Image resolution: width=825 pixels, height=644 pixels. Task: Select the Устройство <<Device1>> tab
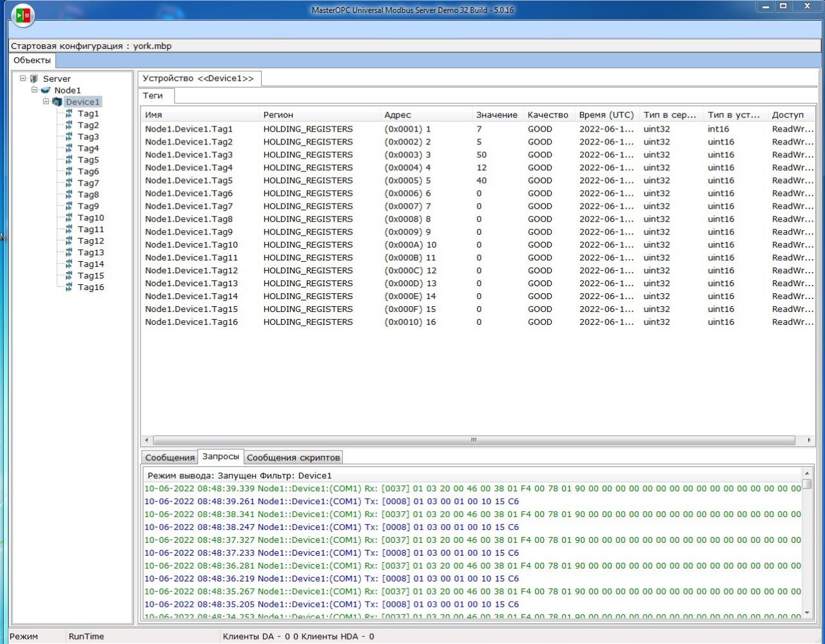tap(199, 78)
